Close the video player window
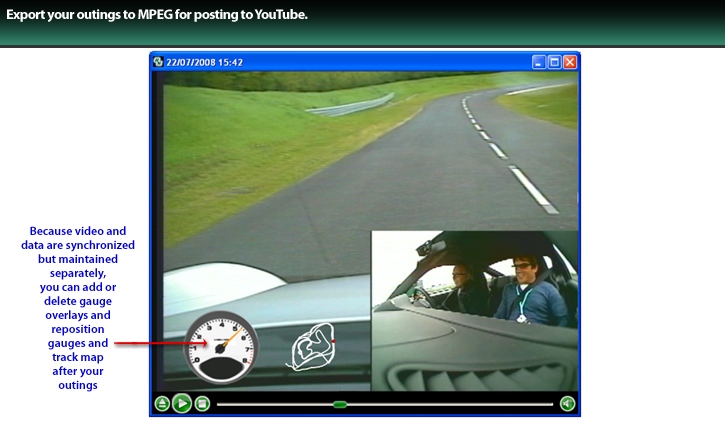725x423 pixels. click(570, 62)
